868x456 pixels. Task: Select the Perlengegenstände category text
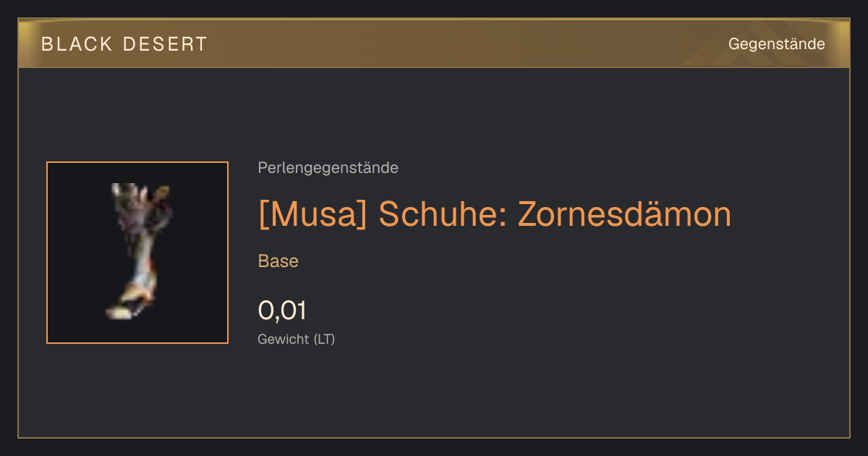[x=328, y=168]
